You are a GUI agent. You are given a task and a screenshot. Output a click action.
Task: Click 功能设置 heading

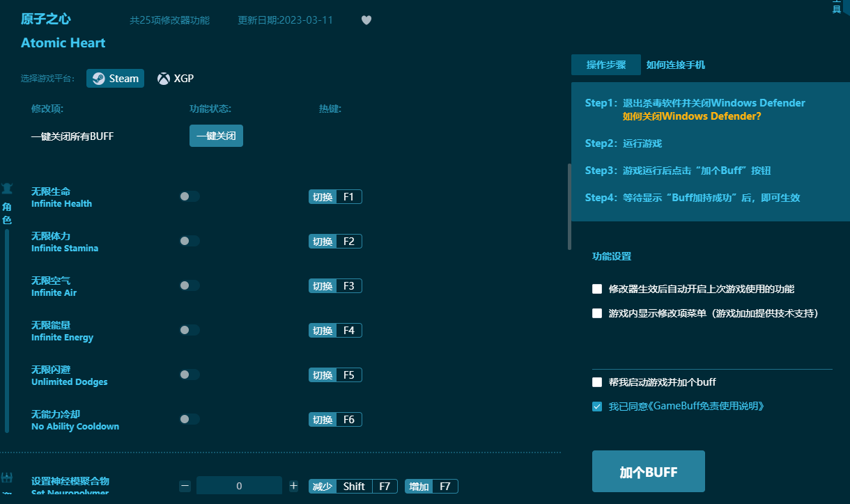612,256
